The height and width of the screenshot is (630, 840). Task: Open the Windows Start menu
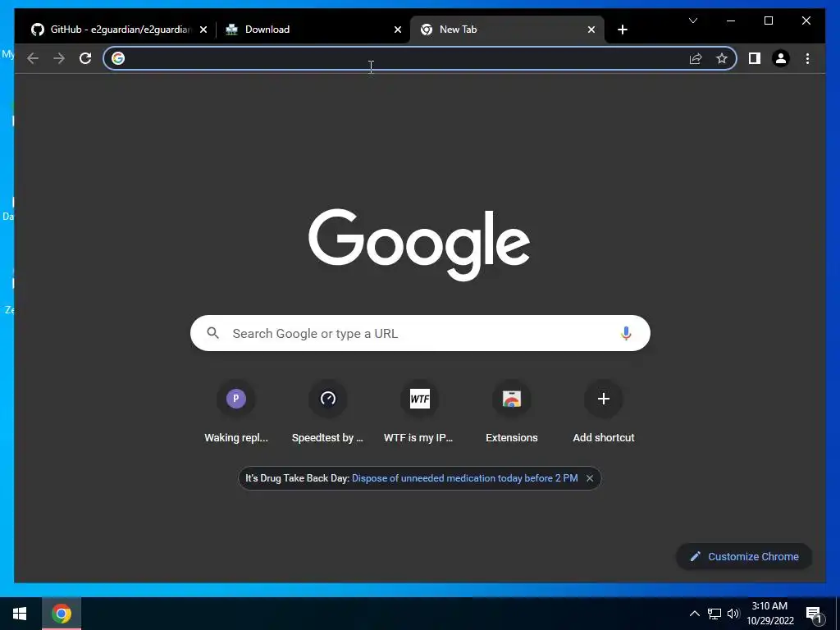pyautogui.click(x=20, y=614)
